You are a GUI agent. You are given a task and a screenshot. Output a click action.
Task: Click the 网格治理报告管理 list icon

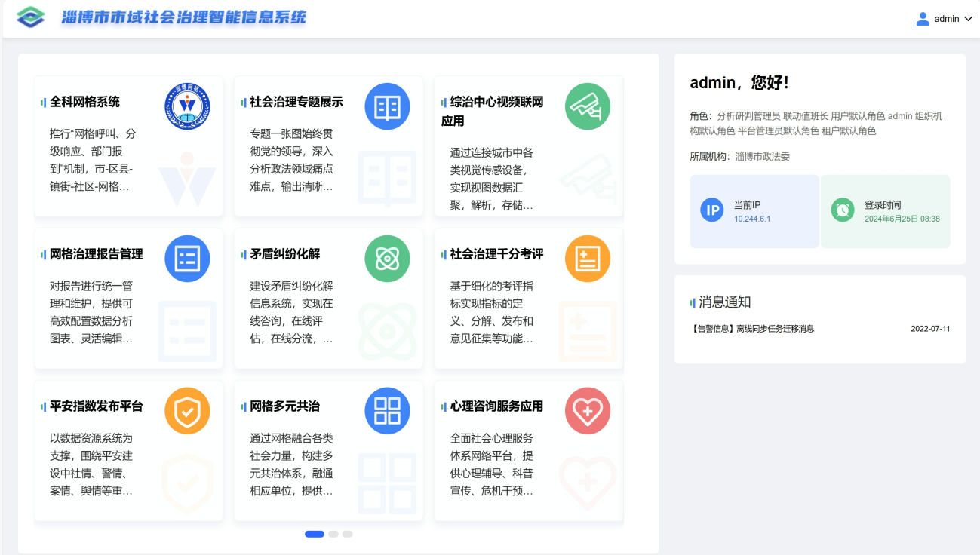pyautogui.click(x=187, y=259)
